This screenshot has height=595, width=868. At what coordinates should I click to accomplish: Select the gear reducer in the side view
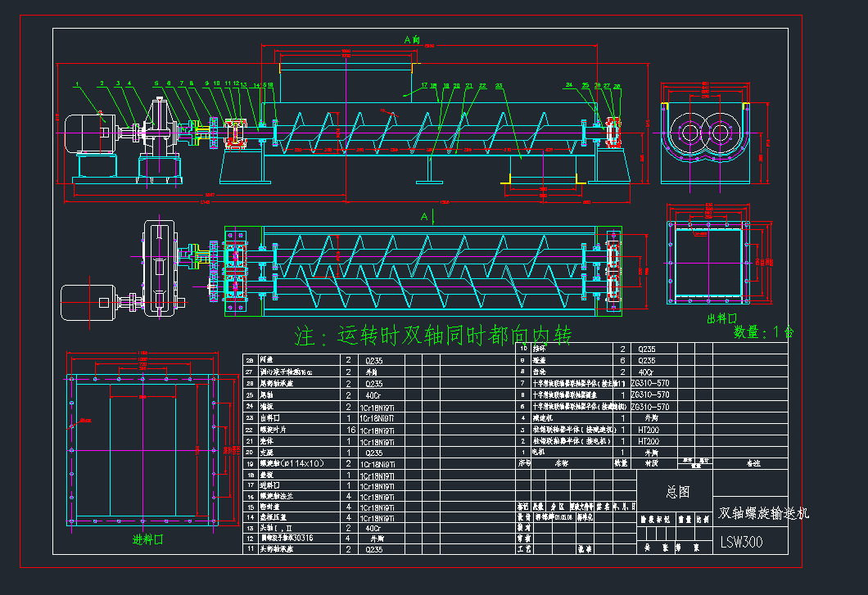(x=160, y=131)
